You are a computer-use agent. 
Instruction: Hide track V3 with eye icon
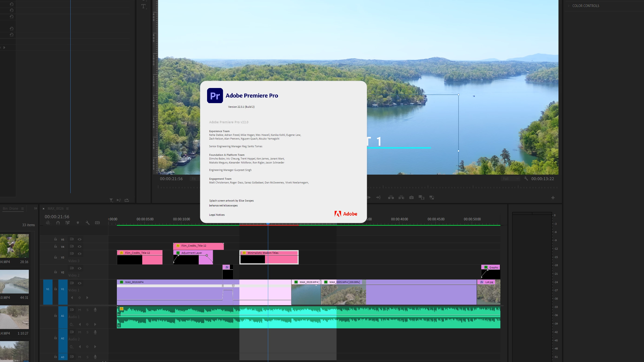point(79,254)
